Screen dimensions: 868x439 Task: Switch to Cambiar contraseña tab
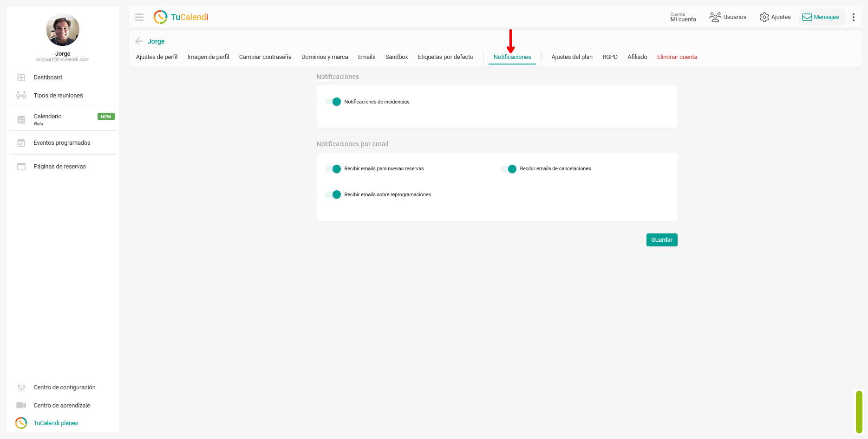point(265,57)
